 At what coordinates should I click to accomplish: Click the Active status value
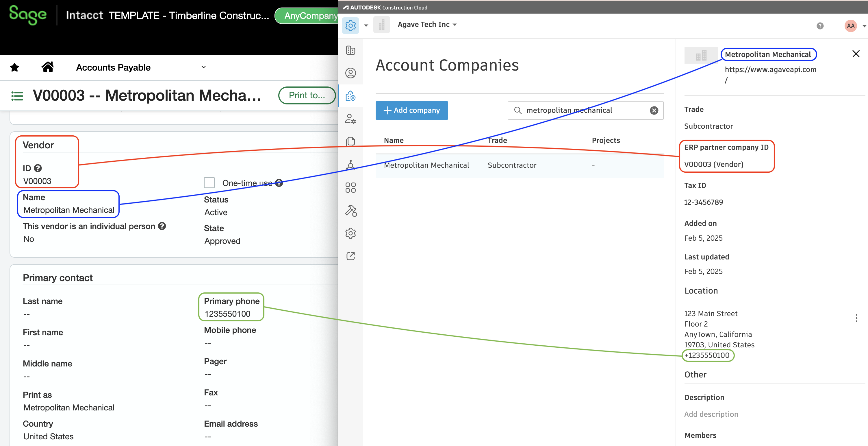216,213
